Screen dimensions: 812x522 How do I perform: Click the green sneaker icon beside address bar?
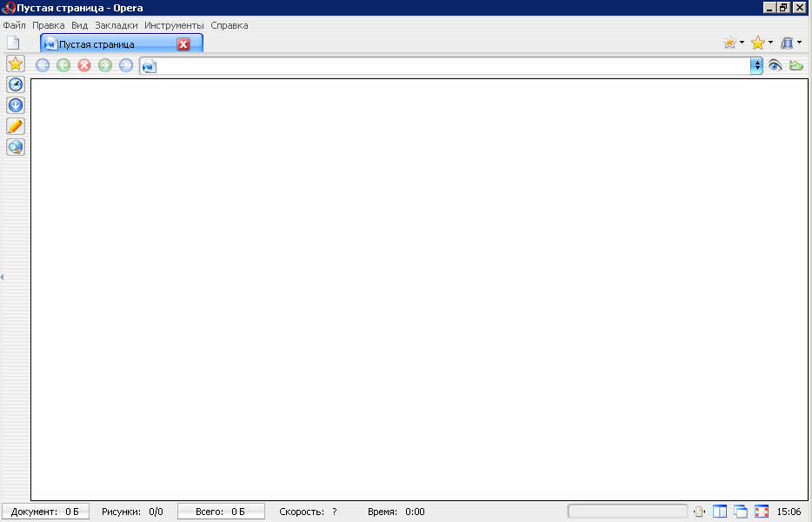click(795, 65)
